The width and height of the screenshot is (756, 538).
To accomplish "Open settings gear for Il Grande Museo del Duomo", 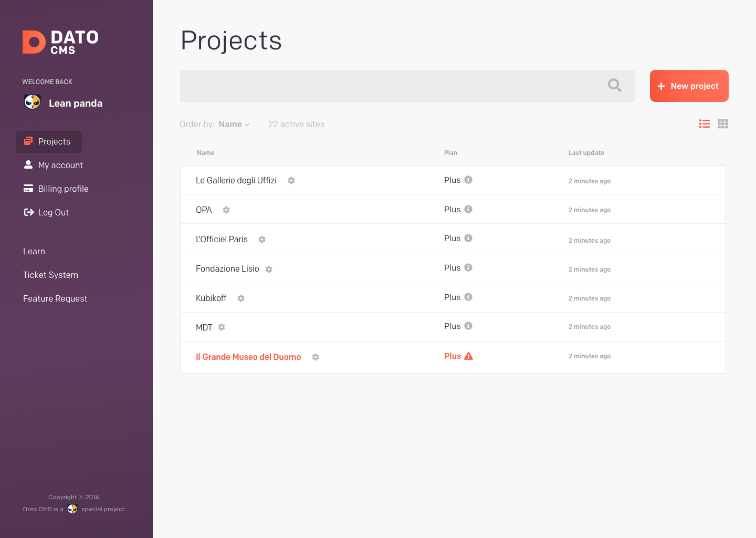I will [316, 357].
